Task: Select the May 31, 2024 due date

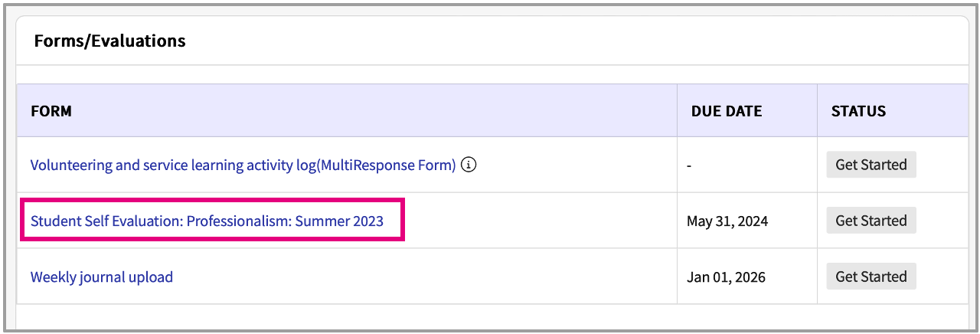Action: 727,221
